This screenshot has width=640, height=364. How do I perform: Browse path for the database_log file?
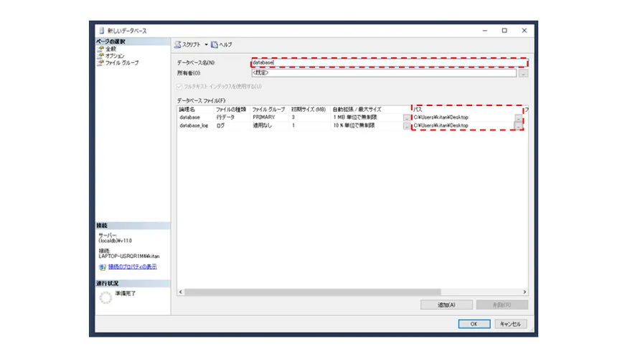tap(519, 126)
